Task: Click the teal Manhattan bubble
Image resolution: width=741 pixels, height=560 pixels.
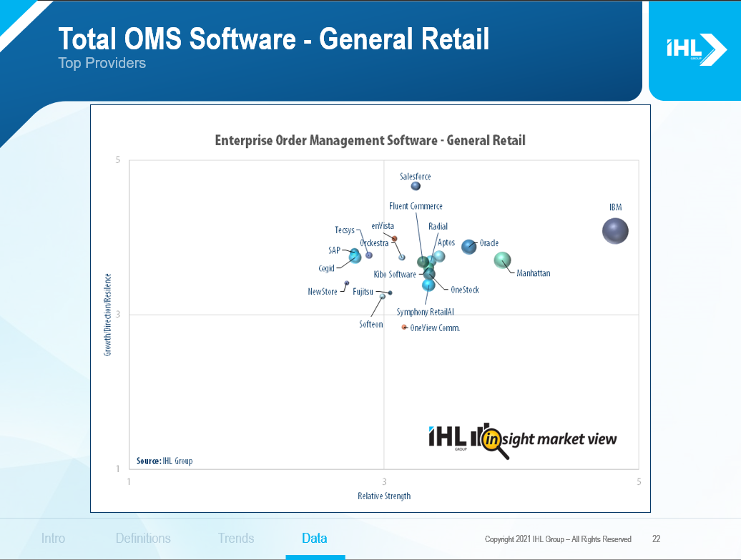Action: click(x=503, y=260)
